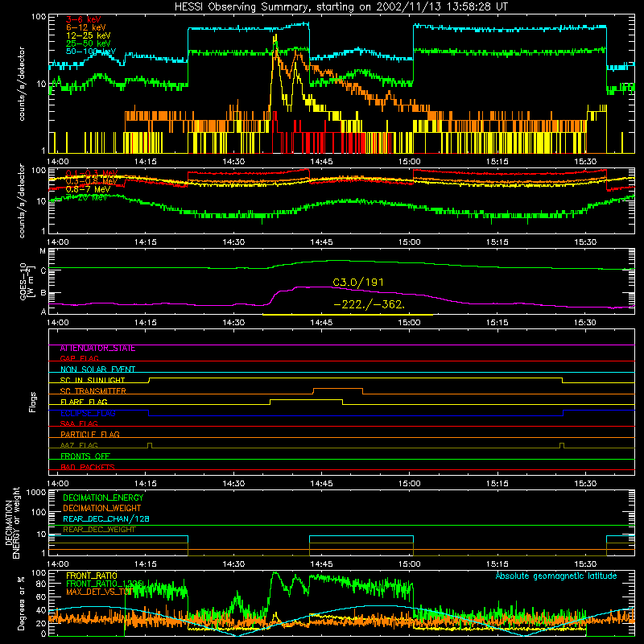This screenshot has height=644, width=644.
Task: Click the yellow 0.8-7 MeV legend label
Action: tap(88, 189)
